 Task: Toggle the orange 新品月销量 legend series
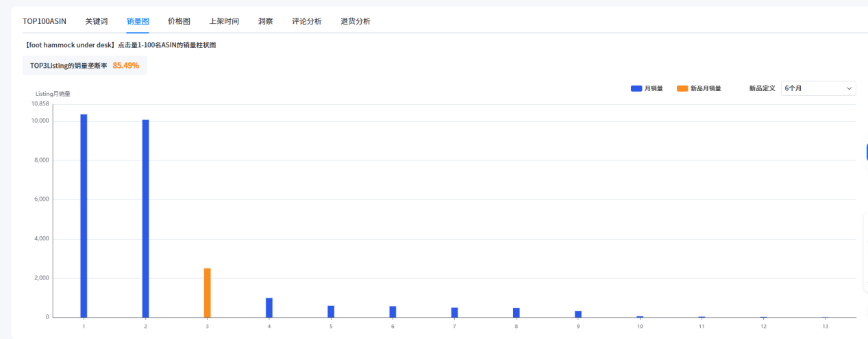click(x=699, y=88)
